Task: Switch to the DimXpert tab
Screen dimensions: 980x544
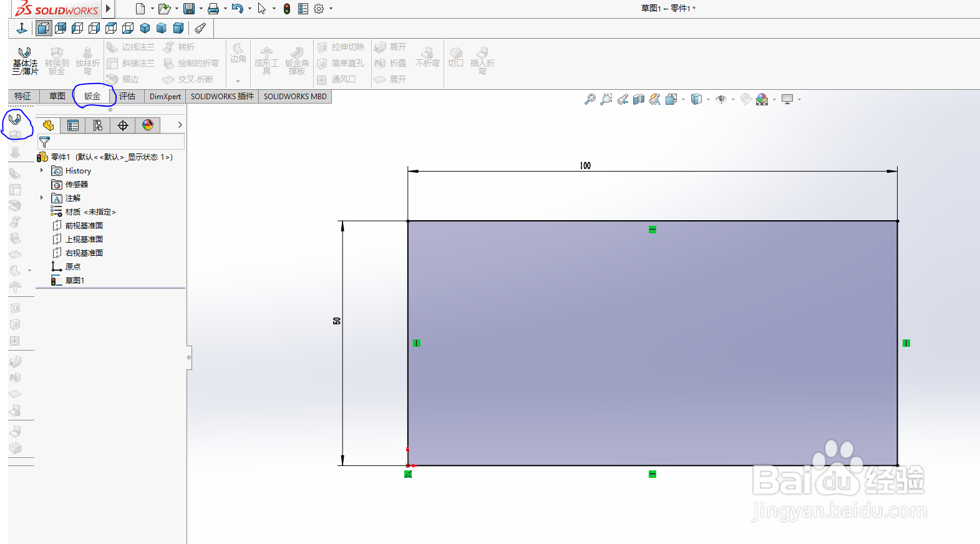Action: pos(165,96)
